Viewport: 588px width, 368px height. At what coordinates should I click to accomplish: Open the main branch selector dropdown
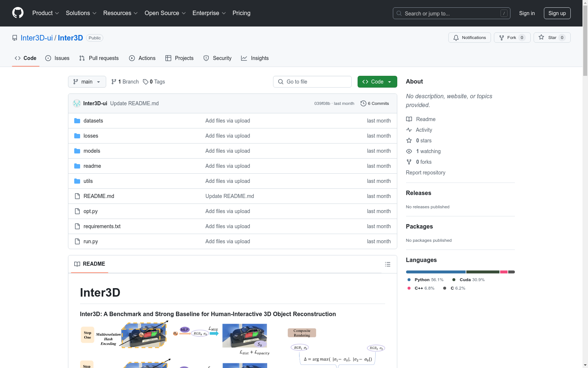coord(87,82)
